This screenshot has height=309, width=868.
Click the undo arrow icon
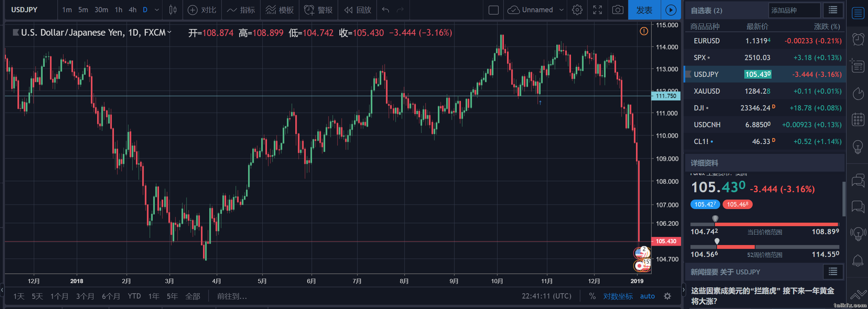tap(385, 10)
